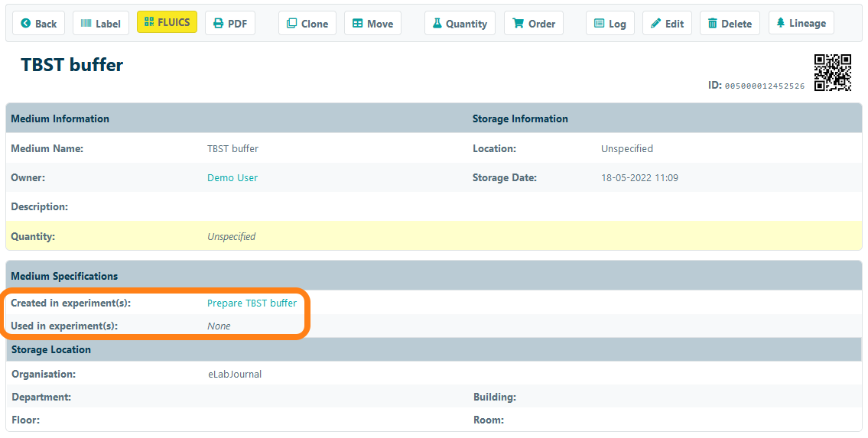The image size is (868, 438).
Task: Edit the TBST buffer details
Action: click(x=667, y=24)
